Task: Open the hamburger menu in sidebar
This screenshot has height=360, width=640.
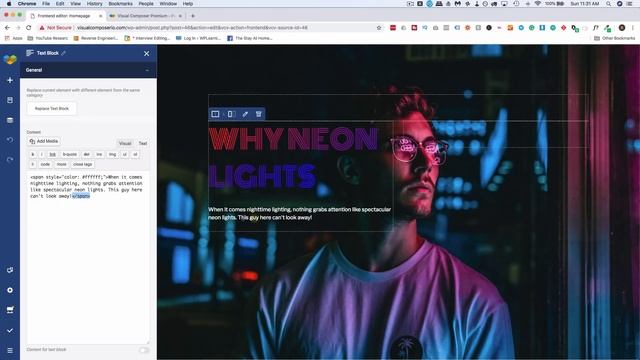Action: 10,350
